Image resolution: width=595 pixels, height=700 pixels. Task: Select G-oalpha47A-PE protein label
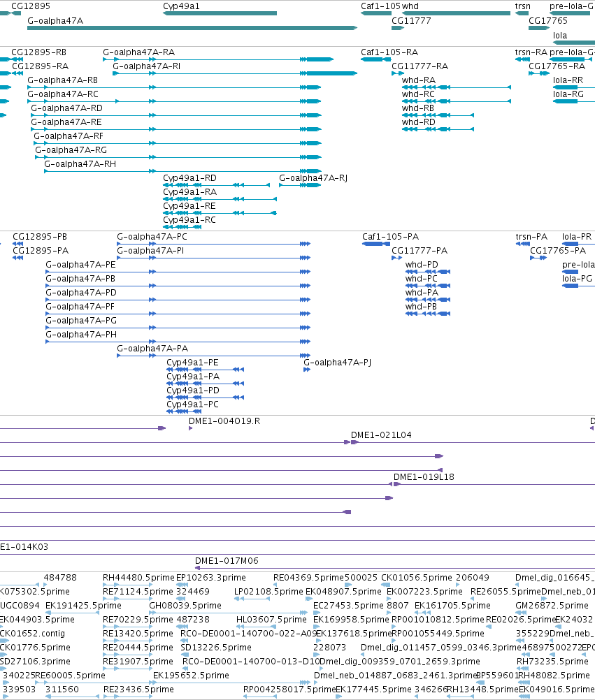point(81,264)
